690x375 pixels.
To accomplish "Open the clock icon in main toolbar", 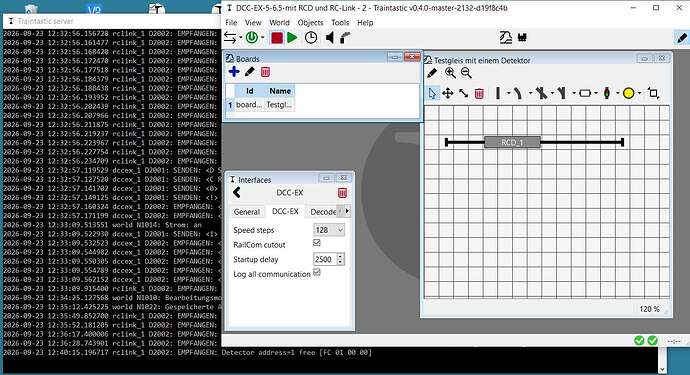I will click(x=311, y=38).
